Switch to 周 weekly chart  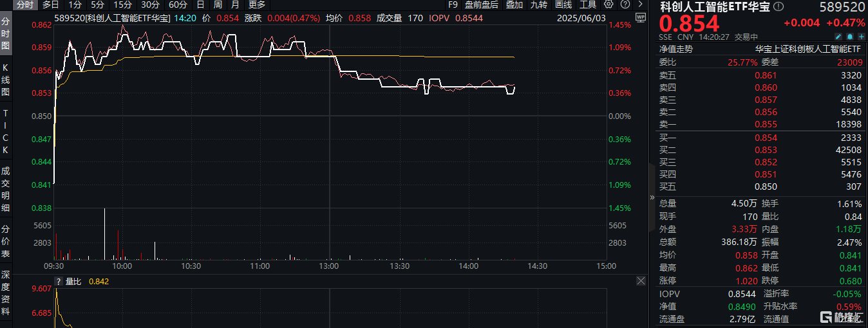217,5
